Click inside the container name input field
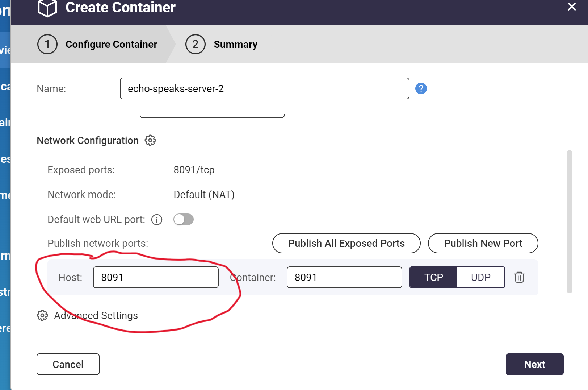 264,88
